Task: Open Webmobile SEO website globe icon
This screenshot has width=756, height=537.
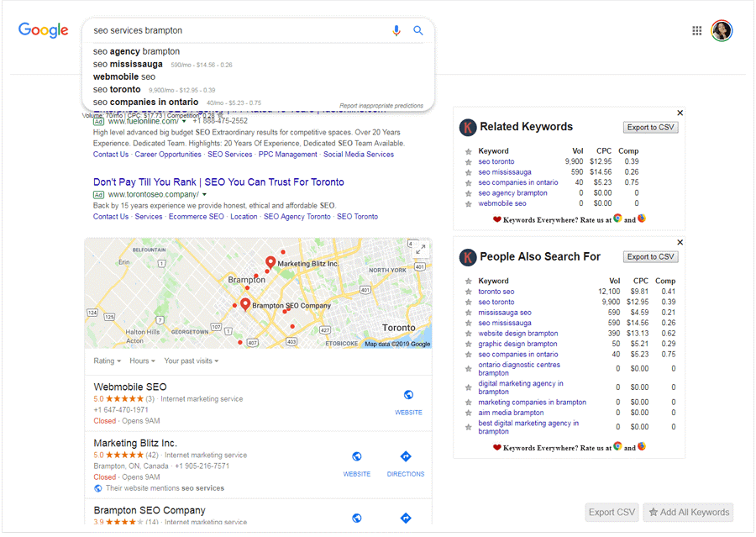Action: click(x=408, y=395)
